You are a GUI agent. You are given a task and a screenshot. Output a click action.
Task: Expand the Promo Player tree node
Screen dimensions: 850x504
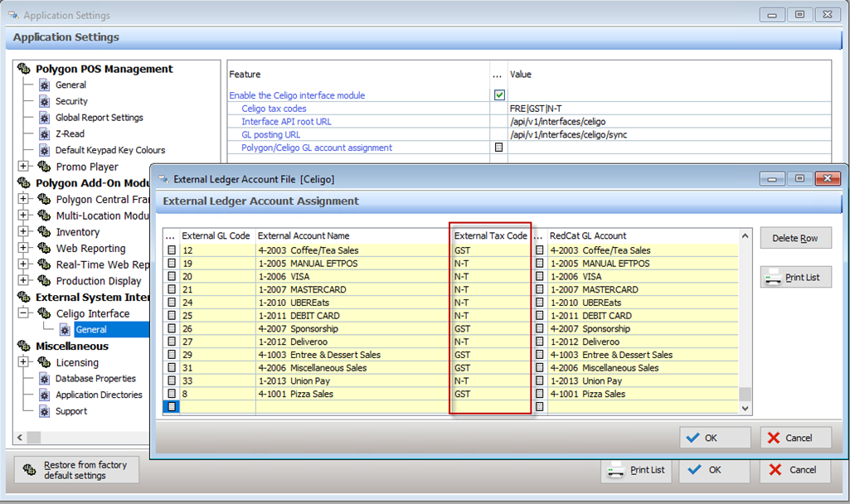(22, 166)
